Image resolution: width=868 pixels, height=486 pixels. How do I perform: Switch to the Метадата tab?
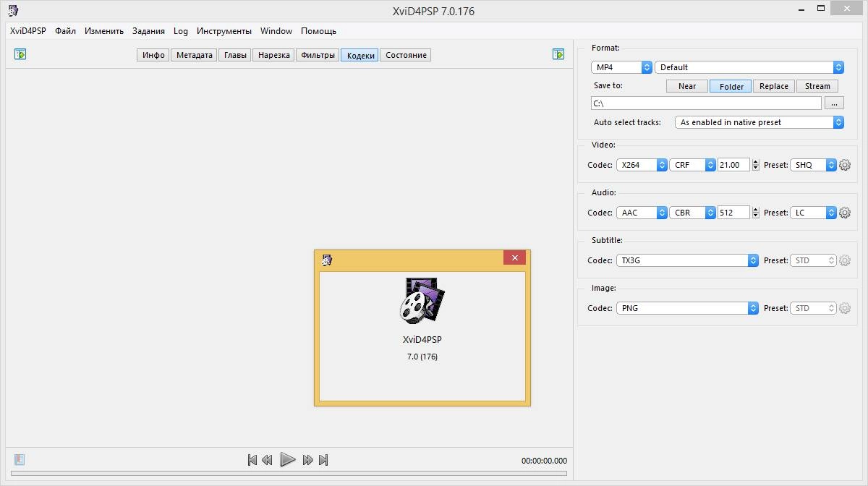[x=195, y=55]
